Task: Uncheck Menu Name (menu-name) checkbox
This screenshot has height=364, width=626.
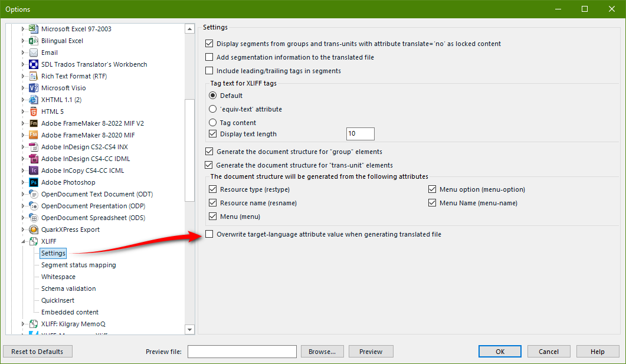Action: click(432, 203)
